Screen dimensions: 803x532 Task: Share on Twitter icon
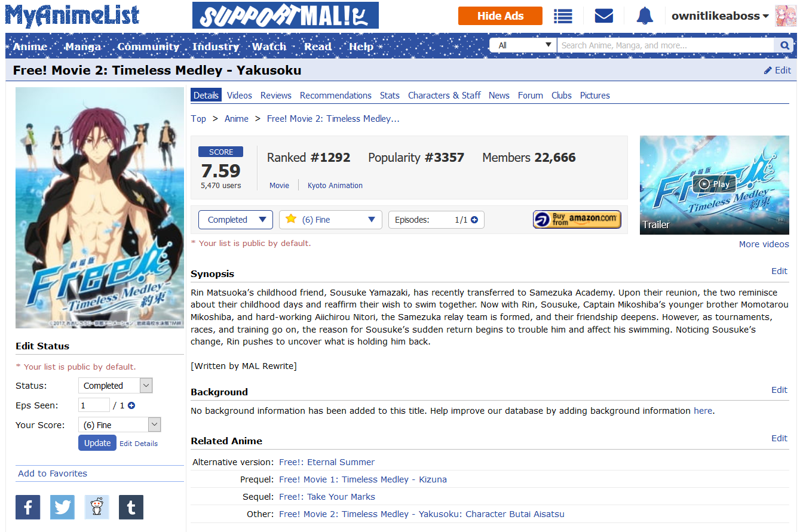62,507
